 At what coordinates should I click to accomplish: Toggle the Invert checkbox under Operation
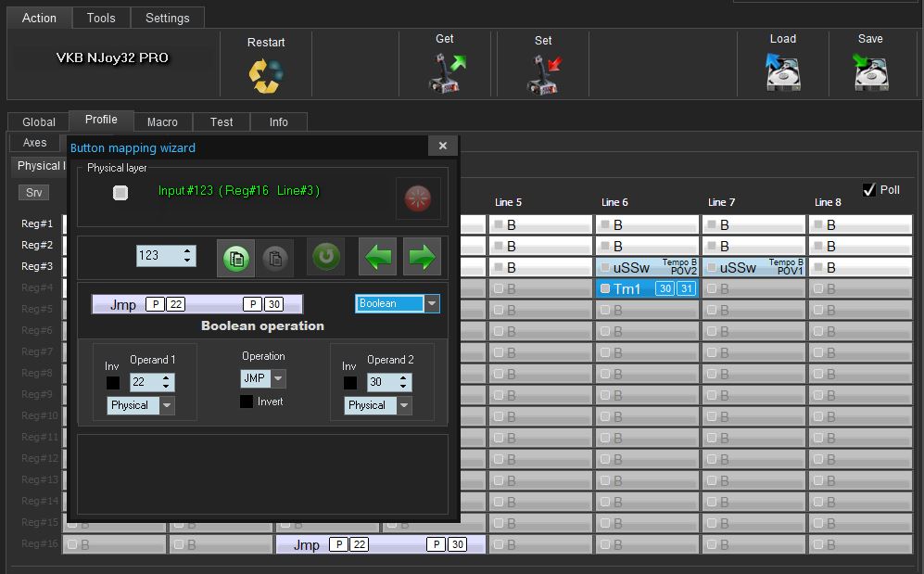(x=247, y=402)
